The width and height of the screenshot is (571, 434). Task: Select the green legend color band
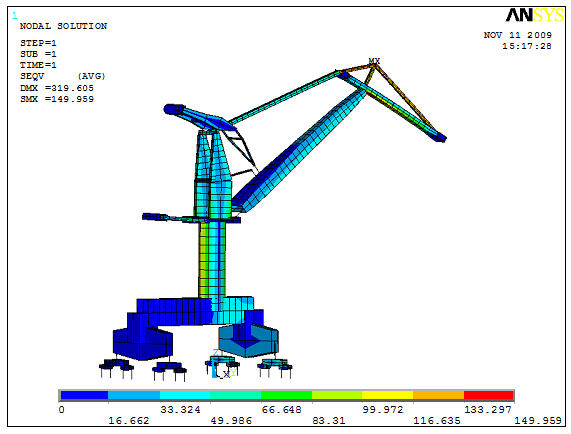click(286, 395)
